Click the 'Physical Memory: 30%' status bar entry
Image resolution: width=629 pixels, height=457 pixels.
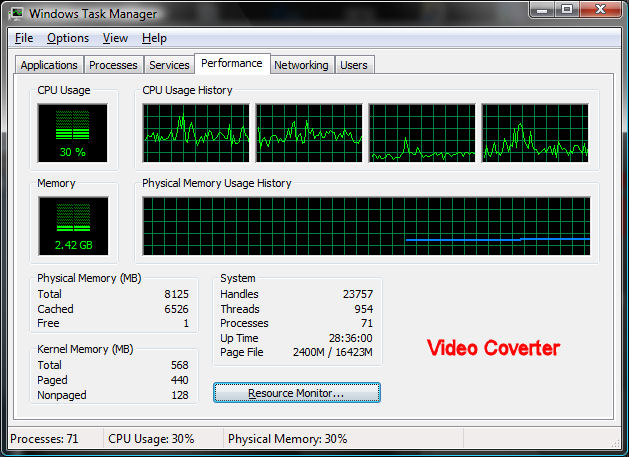pyautogui.click(x=288, y=439)
